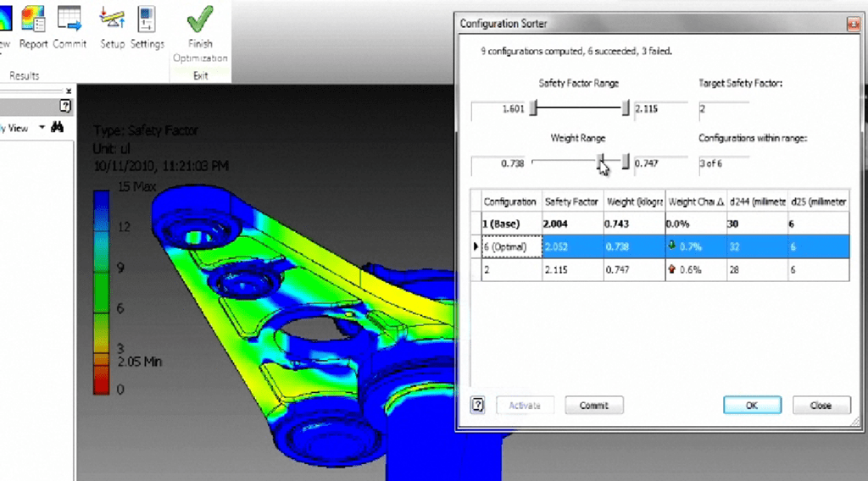
Task: Click the safety factor color legend bar
Action: click(102, 292)
